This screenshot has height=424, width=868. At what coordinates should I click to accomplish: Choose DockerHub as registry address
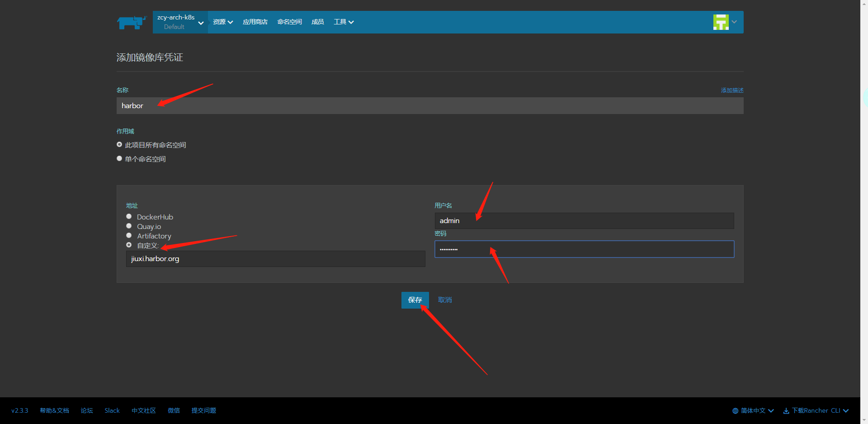tap(129, 217)
